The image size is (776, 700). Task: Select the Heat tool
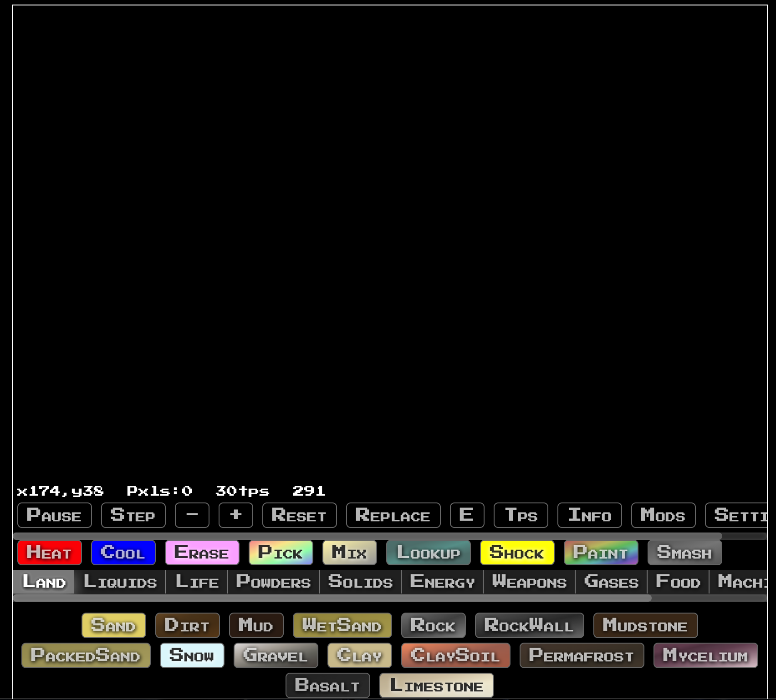click(x=49, y=553)
